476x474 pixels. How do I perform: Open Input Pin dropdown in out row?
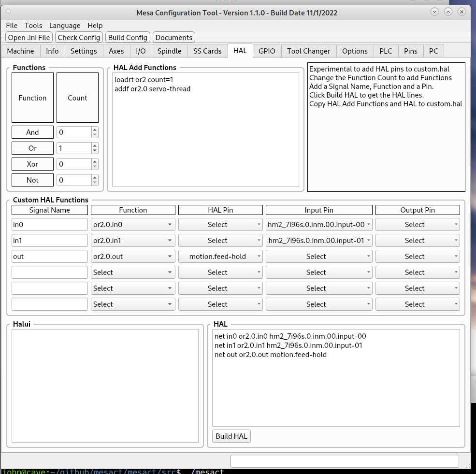coord(319,257)
